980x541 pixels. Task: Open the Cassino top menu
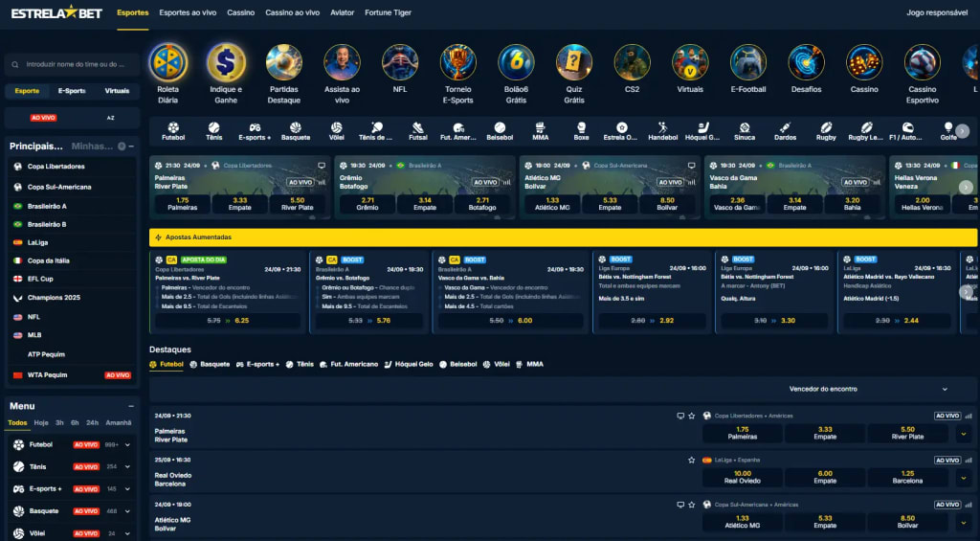click(x=240, y=12)
